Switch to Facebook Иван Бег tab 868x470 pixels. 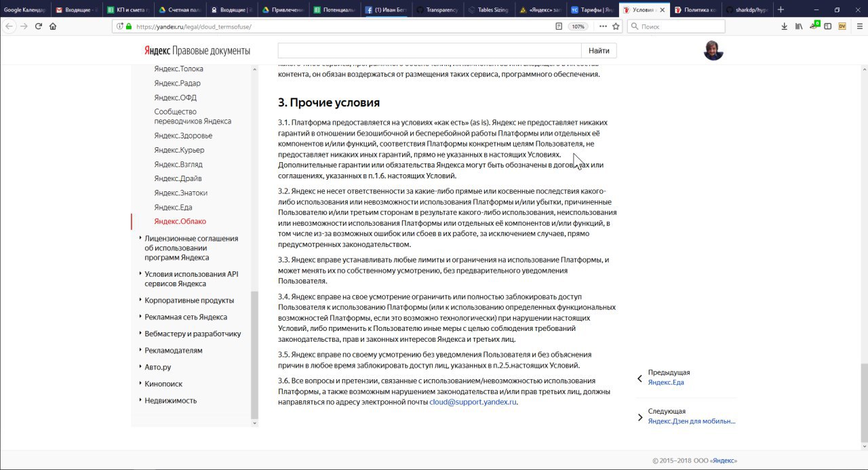point(385,9)
